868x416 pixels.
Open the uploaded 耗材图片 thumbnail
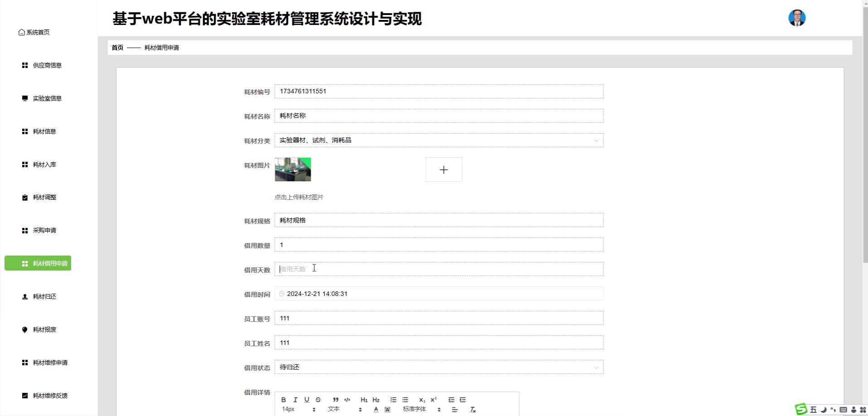293,169
